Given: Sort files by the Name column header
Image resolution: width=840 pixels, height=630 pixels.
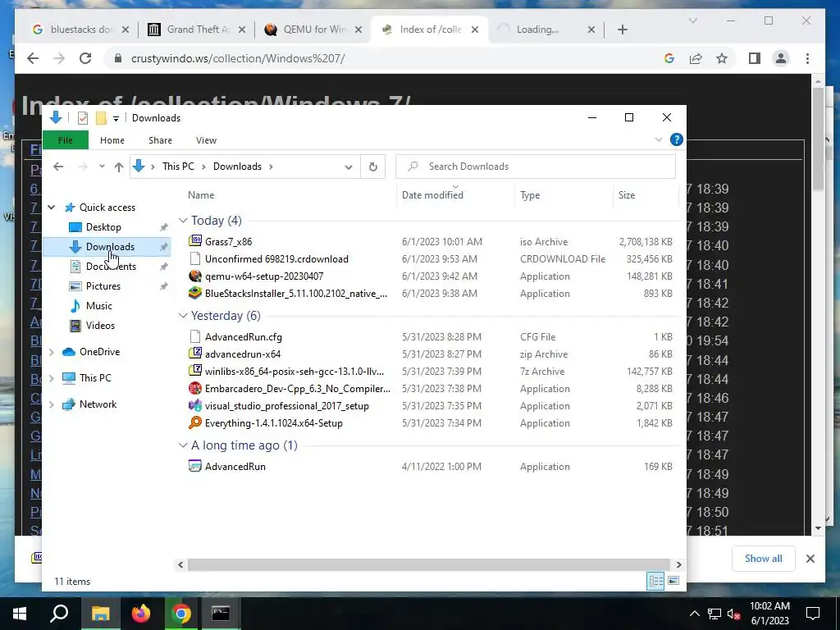Looking at the screenshot, I should (290, 195).
